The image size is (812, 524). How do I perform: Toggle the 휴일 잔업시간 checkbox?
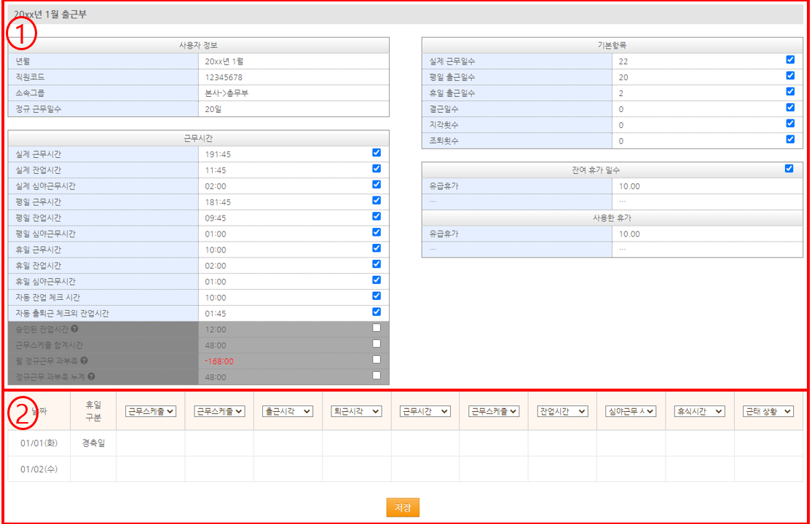point(377,264)
